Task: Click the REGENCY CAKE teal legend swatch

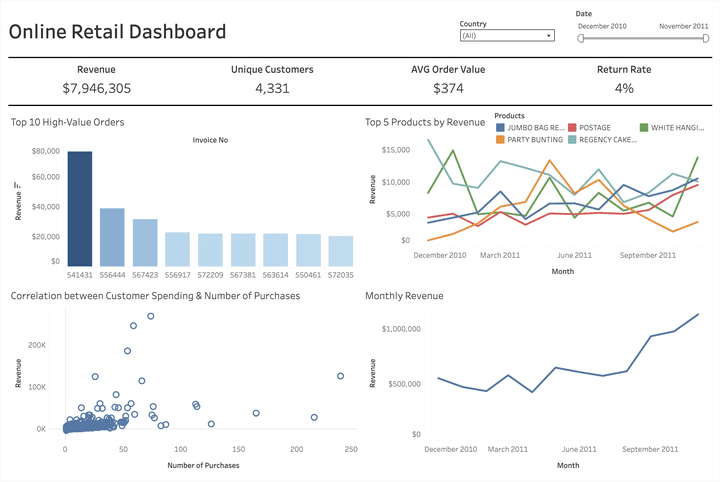Action: (572, 139)
